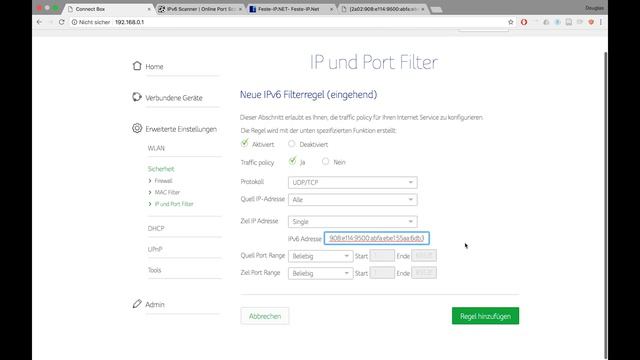Switch to the 2a02:908 address tab
The image size is (640, 360).
pyautogui.click(x=383, y=9)
